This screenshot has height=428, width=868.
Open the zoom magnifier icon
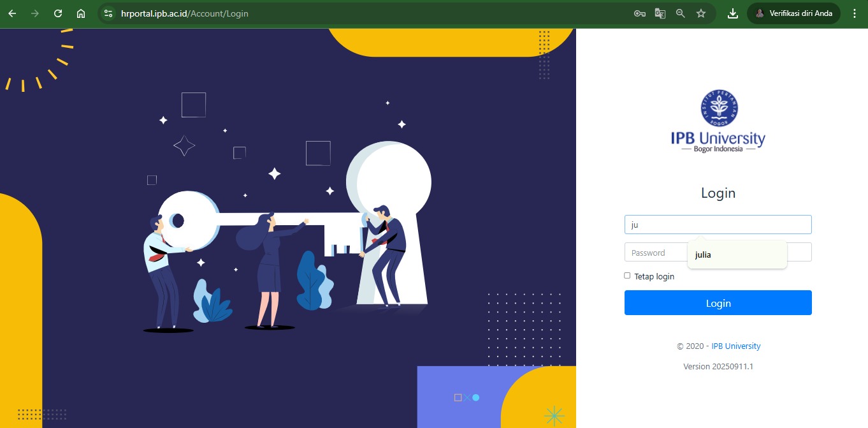(681, 13)
